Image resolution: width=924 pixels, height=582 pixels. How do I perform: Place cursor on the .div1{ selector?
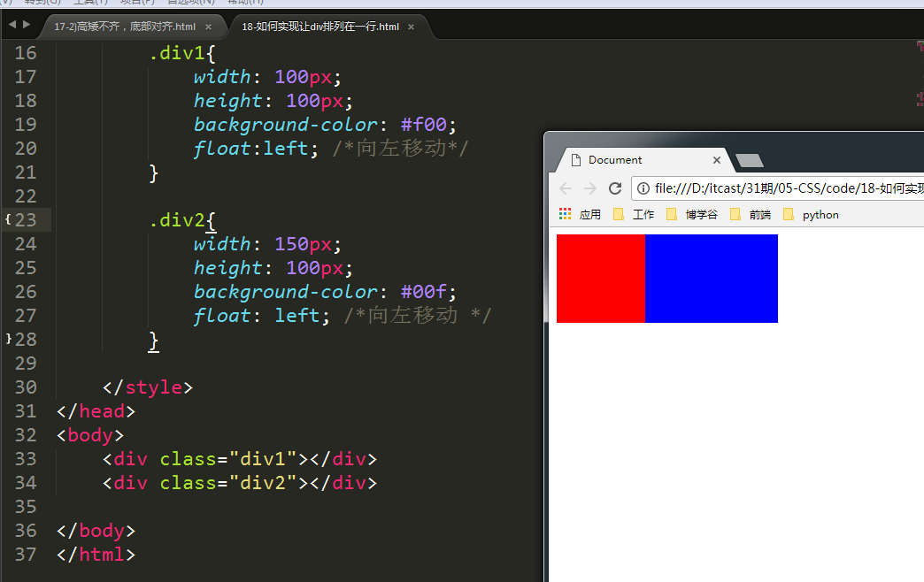tap(182, 53)
